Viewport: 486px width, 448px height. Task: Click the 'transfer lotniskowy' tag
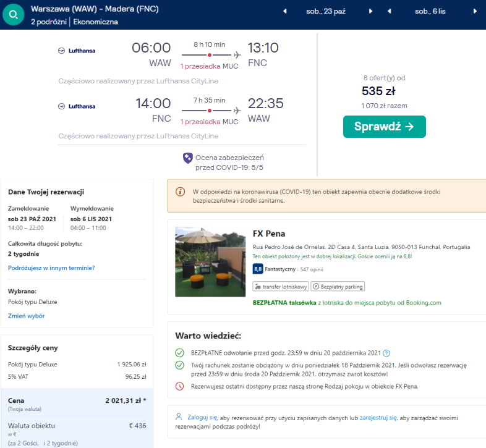[281, 287]
